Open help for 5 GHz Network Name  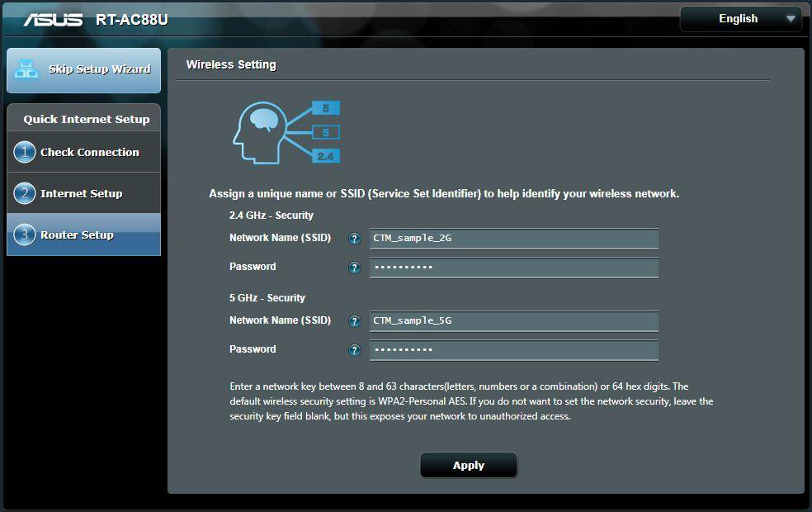click(354, 321)
